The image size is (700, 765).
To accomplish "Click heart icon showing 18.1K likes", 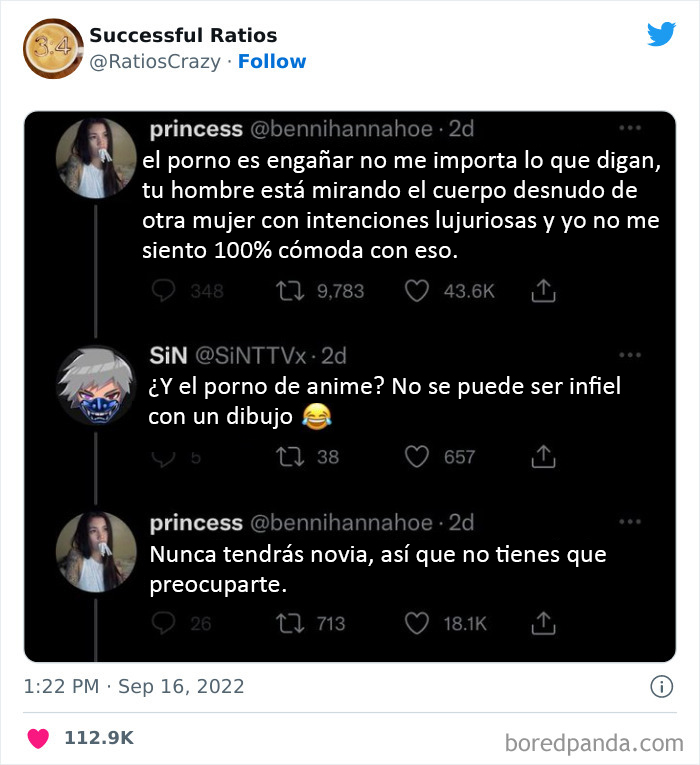I will coord(418,623).
